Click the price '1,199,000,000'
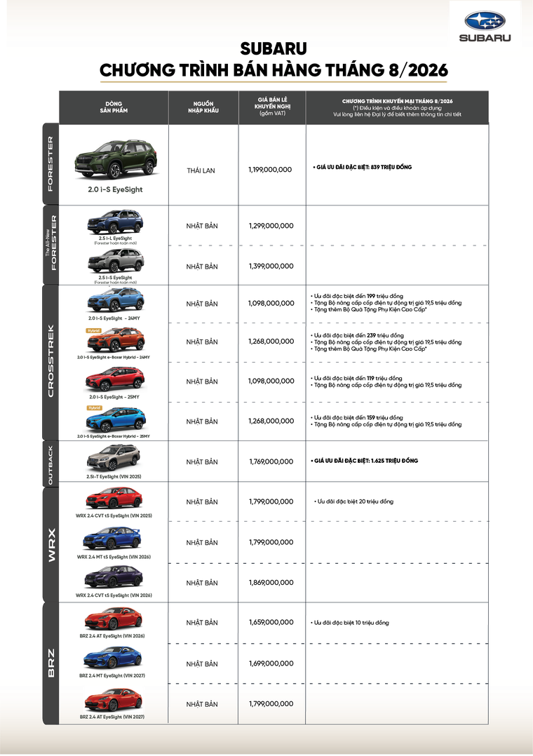 click(x=270, y=170)
